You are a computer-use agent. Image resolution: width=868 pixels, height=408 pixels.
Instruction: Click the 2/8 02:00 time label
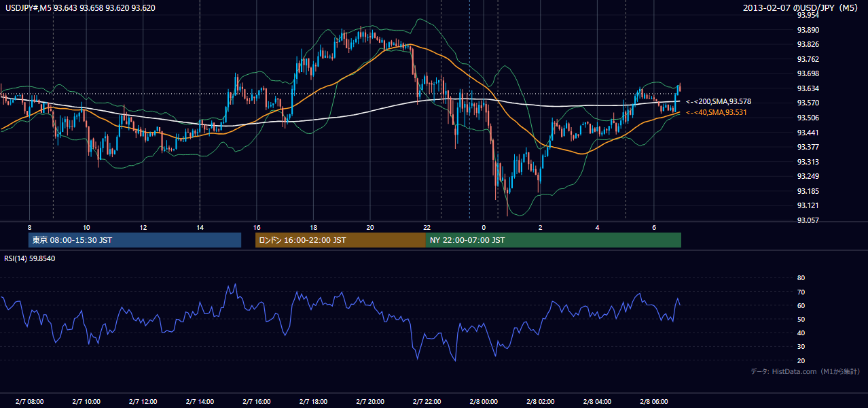541,401
